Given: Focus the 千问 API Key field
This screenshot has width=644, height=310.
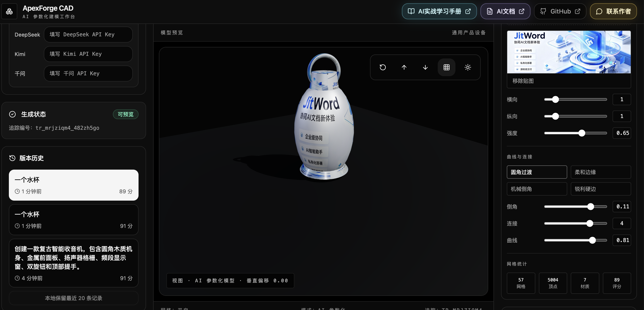Looking at the screenshot, I should click(x=88, y=74).
